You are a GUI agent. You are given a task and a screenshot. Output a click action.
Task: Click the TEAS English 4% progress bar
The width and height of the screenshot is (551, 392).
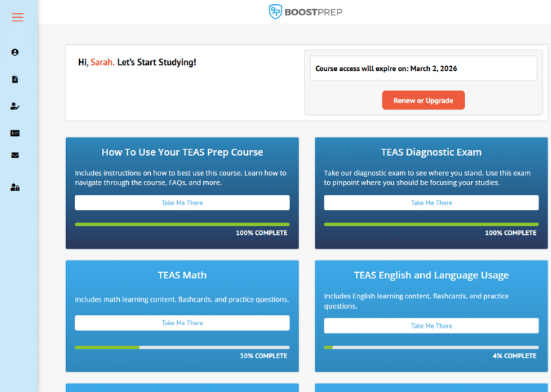click(431, 347)
